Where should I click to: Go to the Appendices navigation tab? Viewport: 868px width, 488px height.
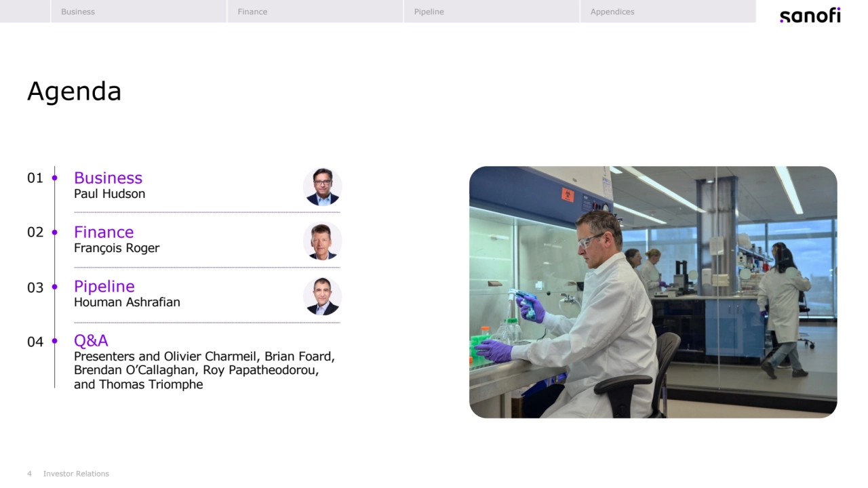coord(668,12)
